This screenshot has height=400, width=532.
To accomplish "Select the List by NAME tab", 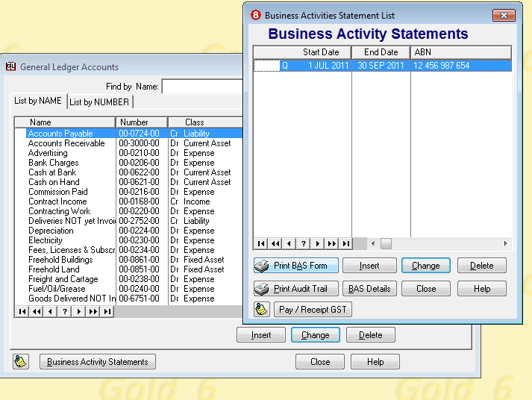I will pos(40,101).
